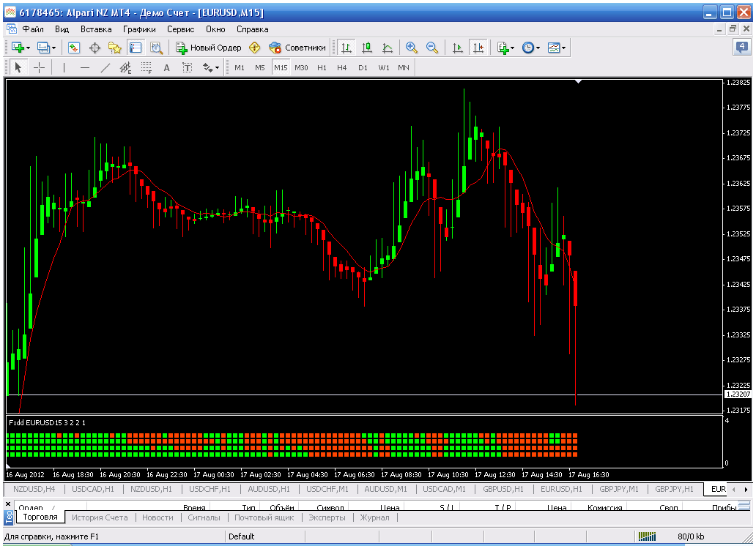The height and width of the screenshot is (546, 756).
Task: Expand the Templates dropdown arrow
Action: tap(563, 48)
